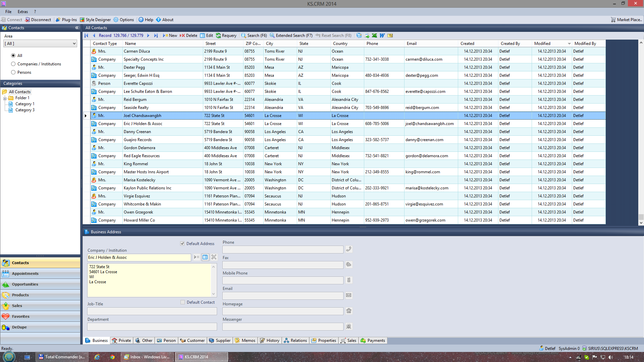Click the Export to Word icon
Screen dimensions: 644x362
point(382,35)
